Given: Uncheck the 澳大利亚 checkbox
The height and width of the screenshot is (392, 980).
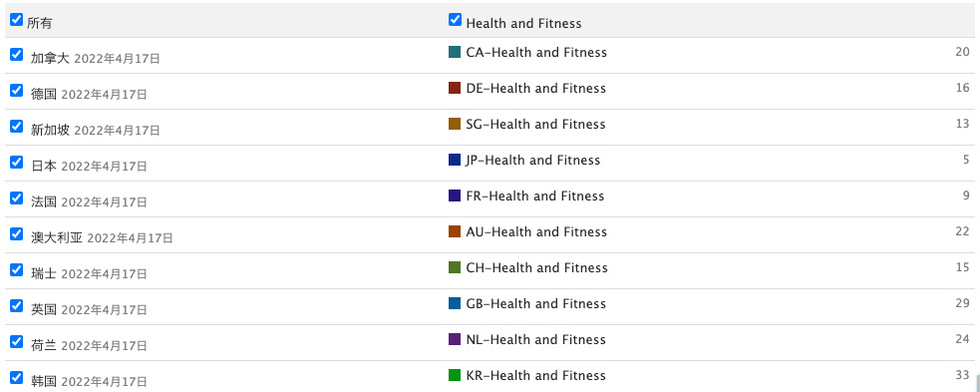Looking at the screenshot, I should 17,233.
